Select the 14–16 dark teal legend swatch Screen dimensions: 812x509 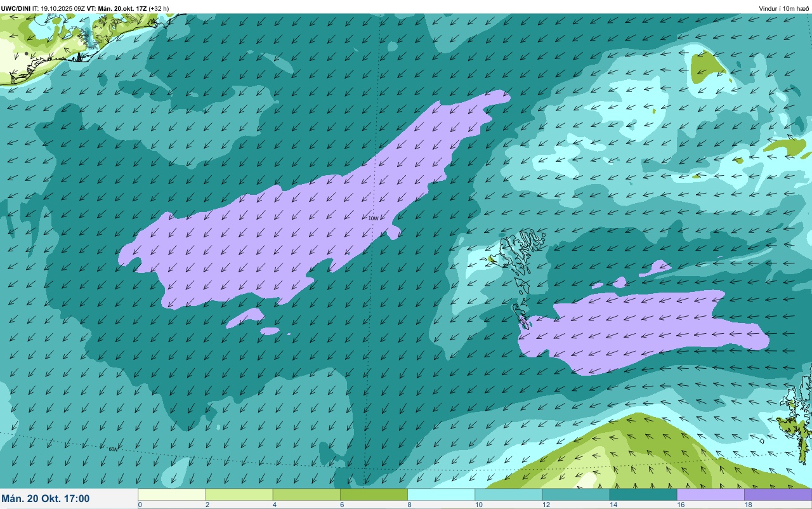coord(643,494)
